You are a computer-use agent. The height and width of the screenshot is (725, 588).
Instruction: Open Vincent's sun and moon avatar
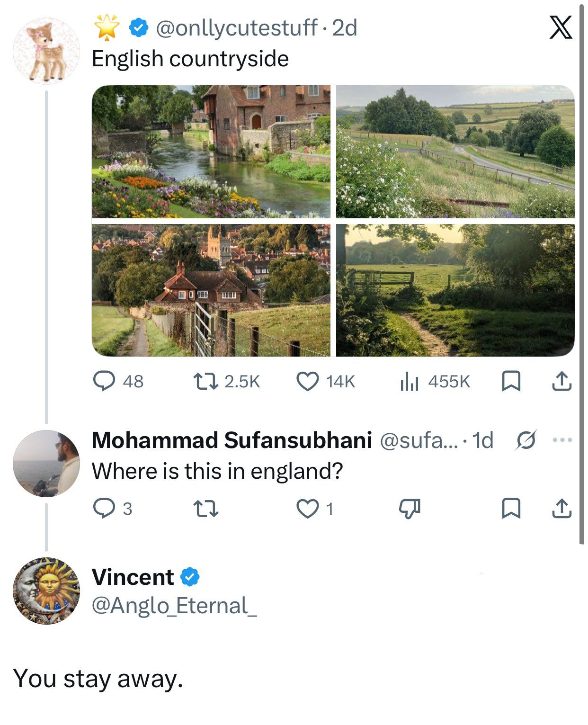pyautogui.click(x=46, y=591)
